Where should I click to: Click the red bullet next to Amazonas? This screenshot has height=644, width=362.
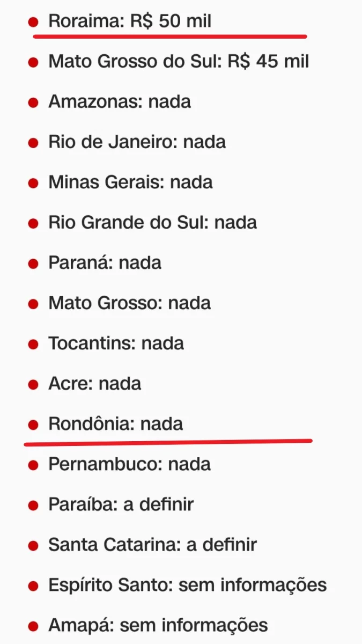33,103
